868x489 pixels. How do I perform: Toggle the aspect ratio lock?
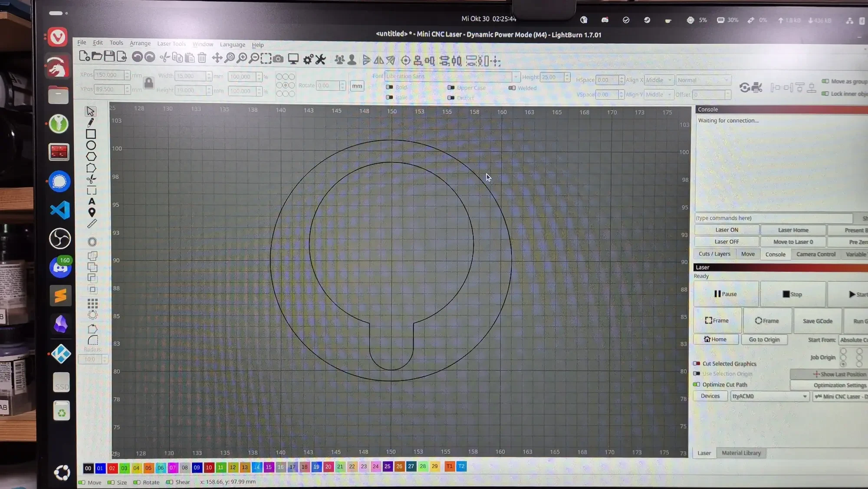148,83
